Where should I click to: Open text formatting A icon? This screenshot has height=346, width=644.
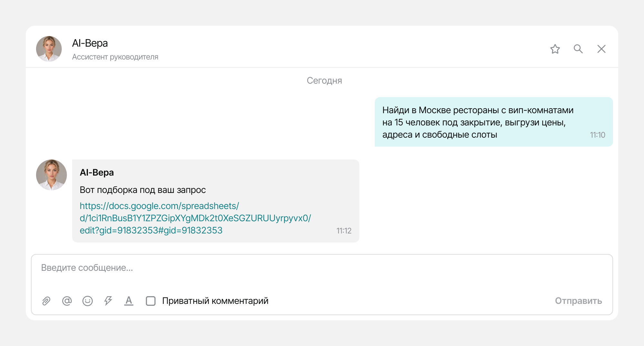tap(129, 301)
